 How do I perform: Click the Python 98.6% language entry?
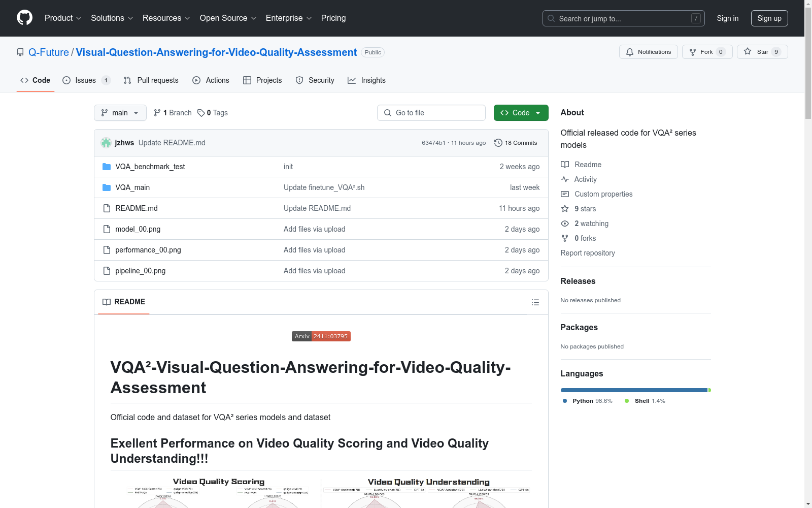588,401
